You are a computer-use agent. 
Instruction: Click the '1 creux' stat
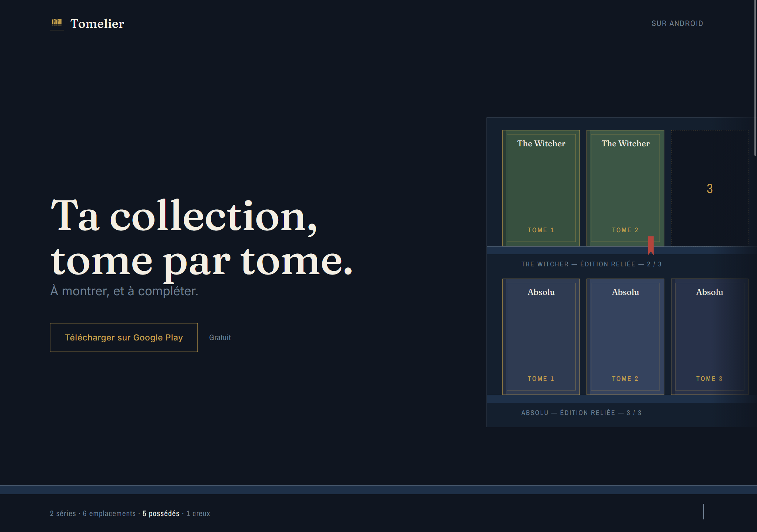coord(198,513)
